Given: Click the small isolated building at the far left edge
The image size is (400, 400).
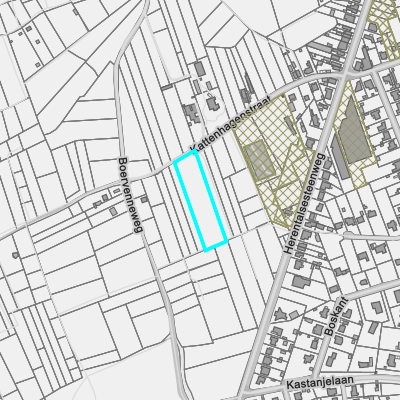Looking at the screenshot, I should (x=15, y=255).
